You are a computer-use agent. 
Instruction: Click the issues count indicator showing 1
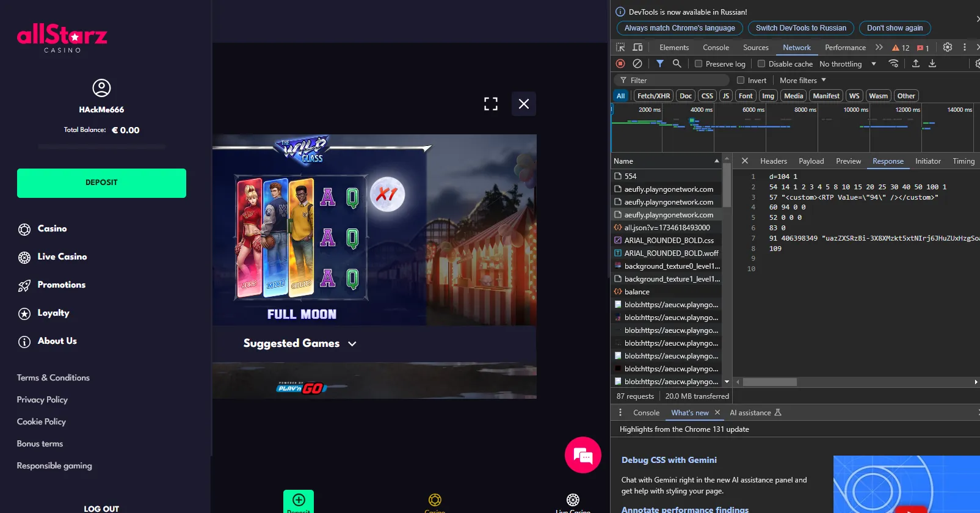coord(923,48)
